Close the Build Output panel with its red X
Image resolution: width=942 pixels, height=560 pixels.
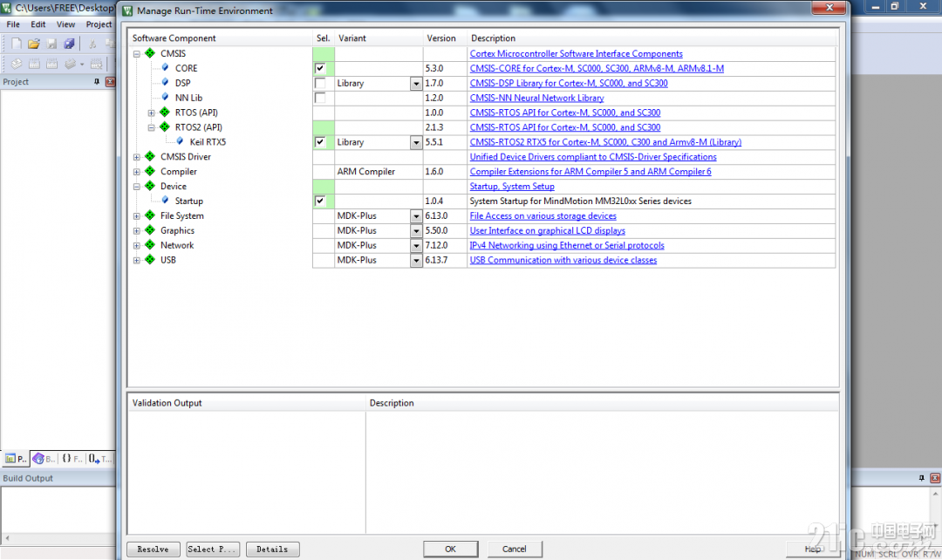pos(935,478)
